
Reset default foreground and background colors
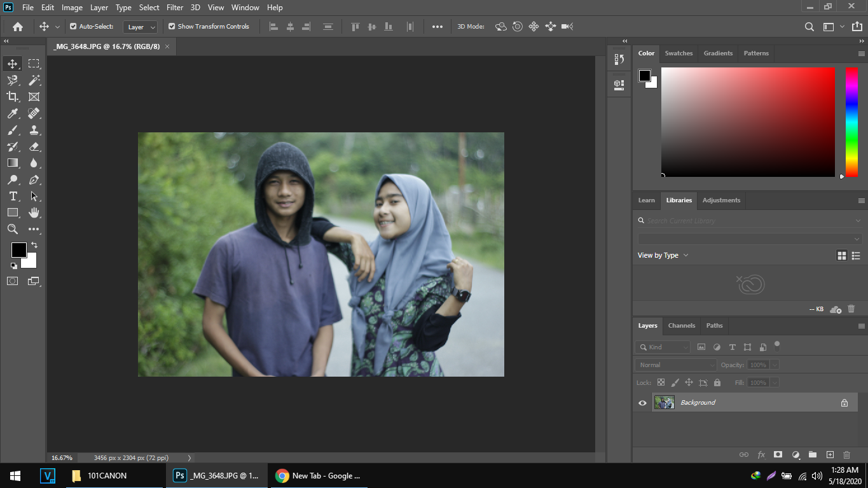[14, 265]
